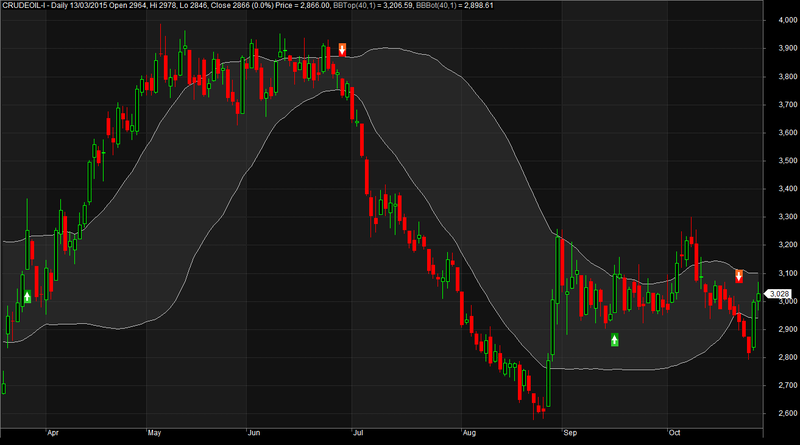Screen dimensions: 800x445
Task: Click the 3,200 price axis label
Action: pos(788,245)
